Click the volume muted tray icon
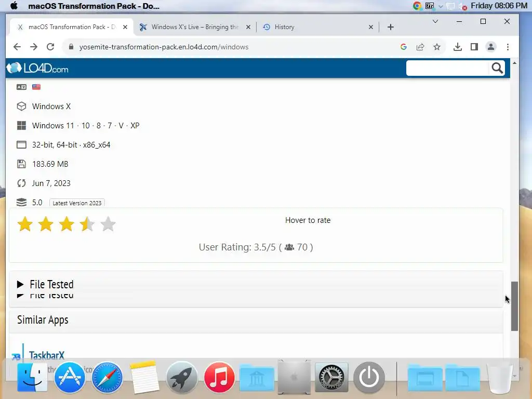 pos(463,6)
